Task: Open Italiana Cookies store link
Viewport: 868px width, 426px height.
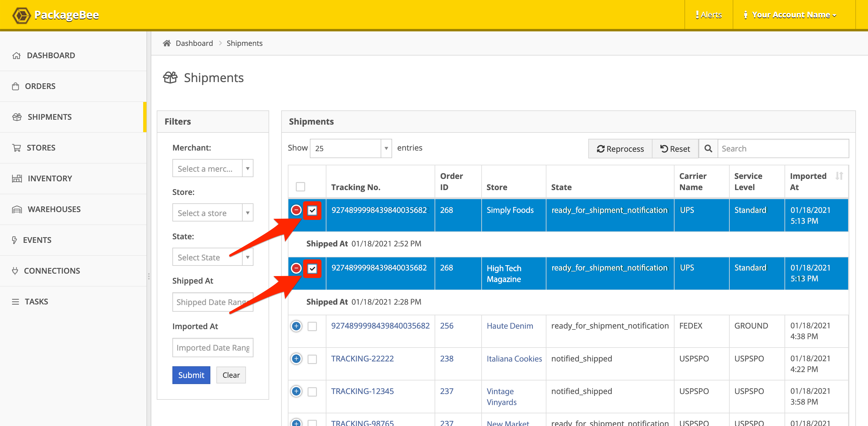Action: [514, 358]
